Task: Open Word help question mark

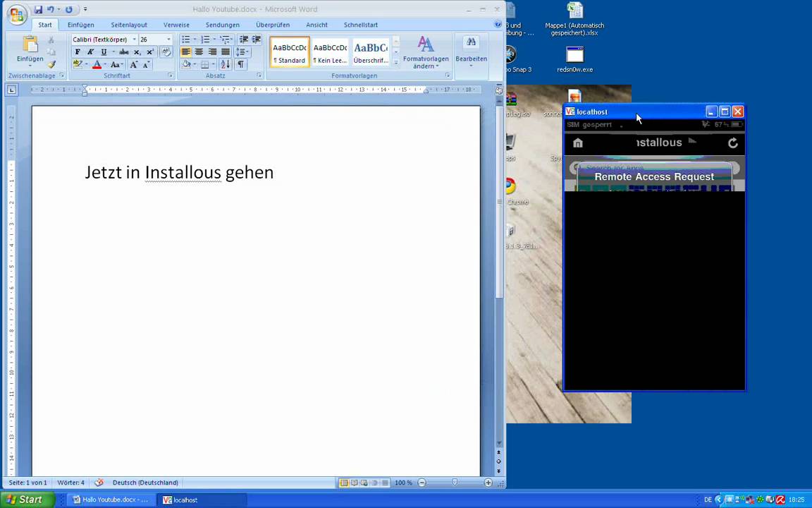Action: pyautogui.click(x=498, y=25)
